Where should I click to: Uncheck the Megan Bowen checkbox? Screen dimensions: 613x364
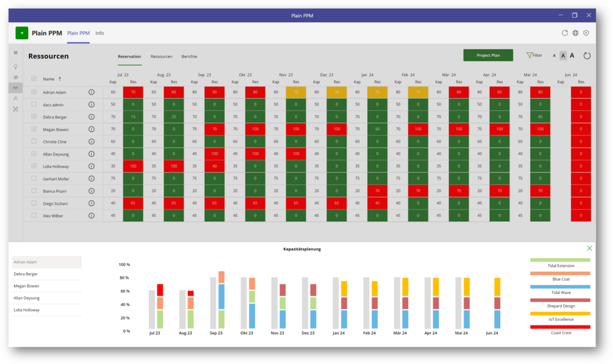[34, 129]
